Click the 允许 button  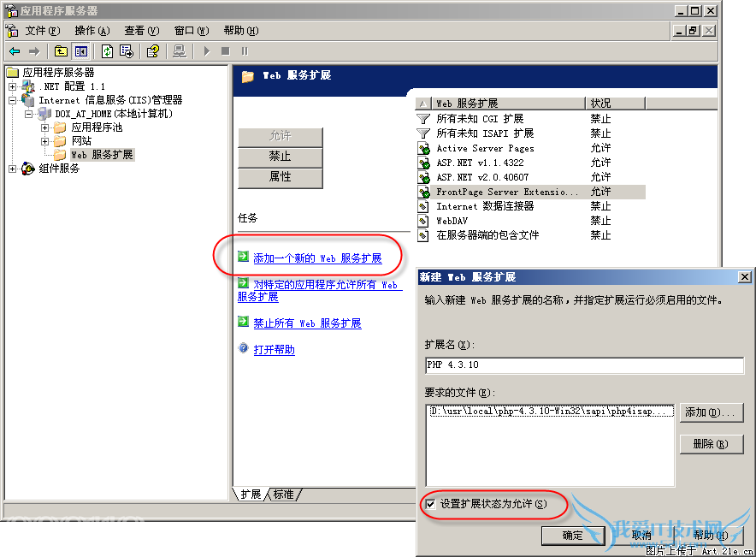(x=281, y=137)
